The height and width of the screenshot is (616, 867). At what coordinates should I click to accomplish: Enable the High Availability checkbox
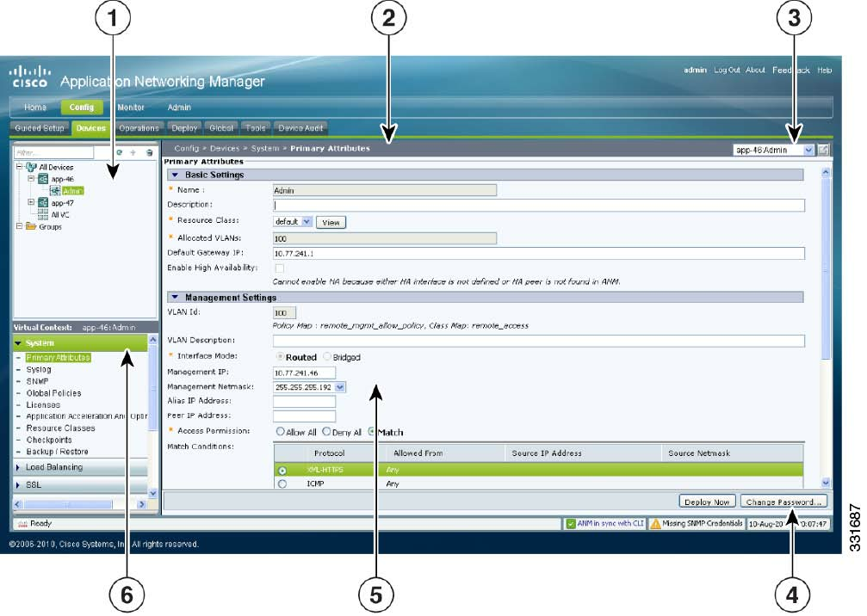point(279,268)
